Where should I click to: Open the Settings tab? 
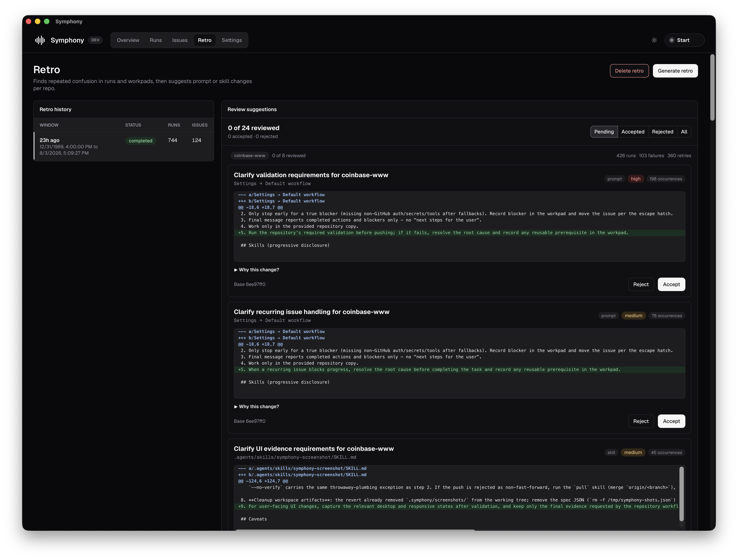pyautogui.click(x=231, y=40)
